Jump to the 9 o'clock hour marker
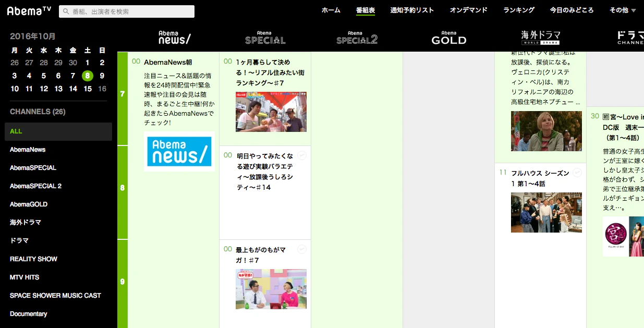The height and width of the screenshot is (328, 644). (x=123, y=282)
